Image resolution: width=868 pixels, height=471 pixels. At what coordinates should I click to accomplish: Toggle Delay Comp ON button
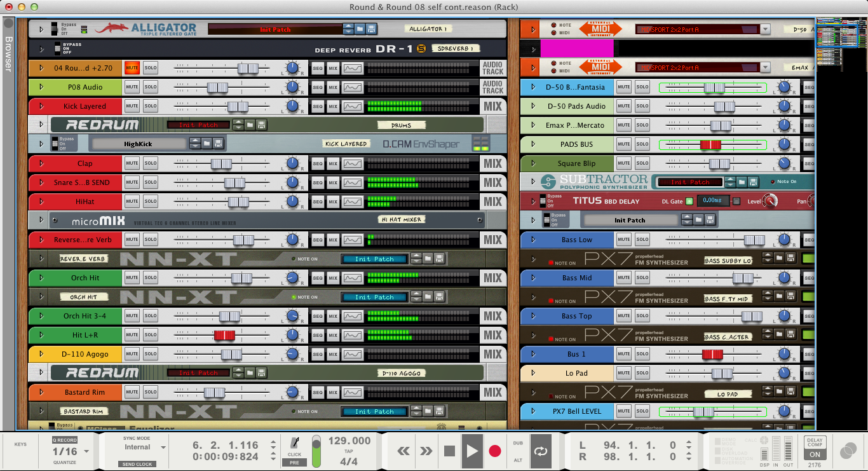click(x=815, y=454)
